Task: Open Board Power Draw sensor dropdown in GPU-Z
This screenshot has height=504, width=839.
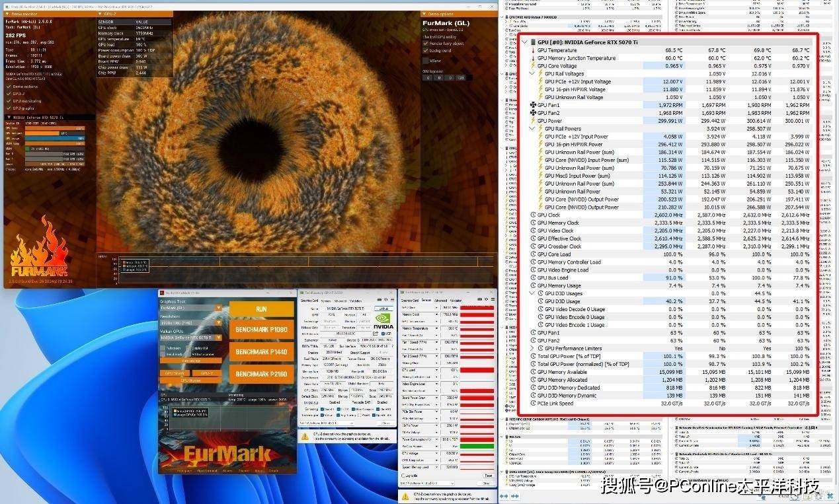Action: (436, 398)
